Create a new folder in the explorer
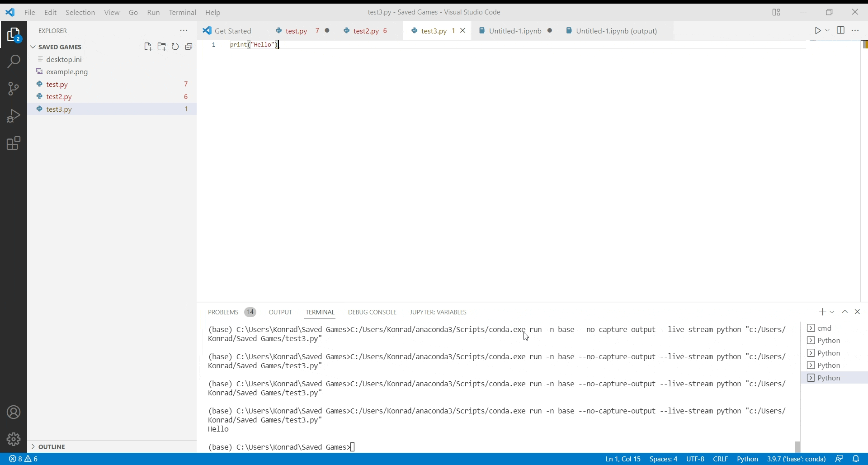Screen dimensions: 868x465 click(162, 47)
